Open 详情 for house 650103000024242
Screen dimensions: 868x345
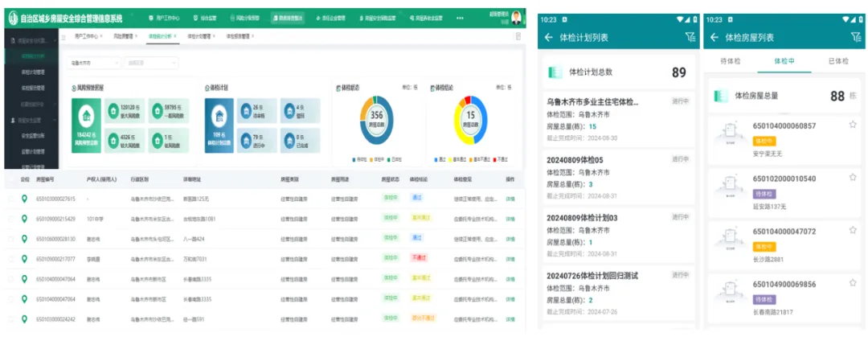point(510,319)
